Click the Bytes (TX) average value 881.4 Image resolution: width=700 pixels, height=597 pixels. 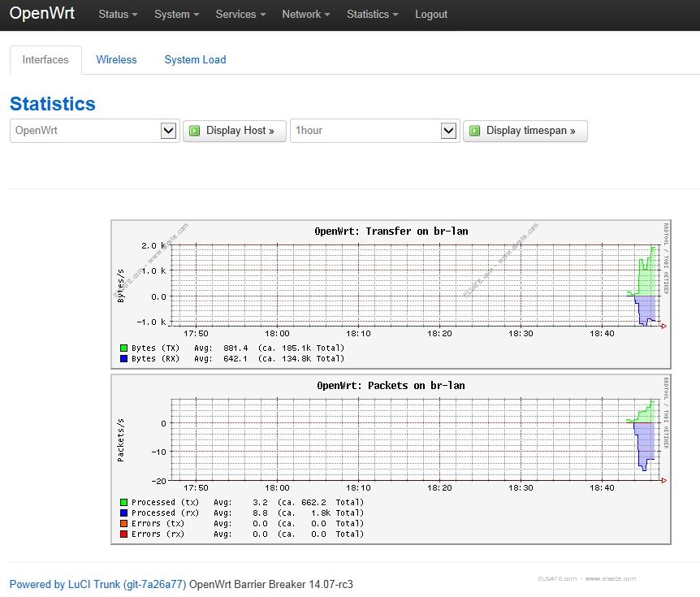[x=235, y=348]
